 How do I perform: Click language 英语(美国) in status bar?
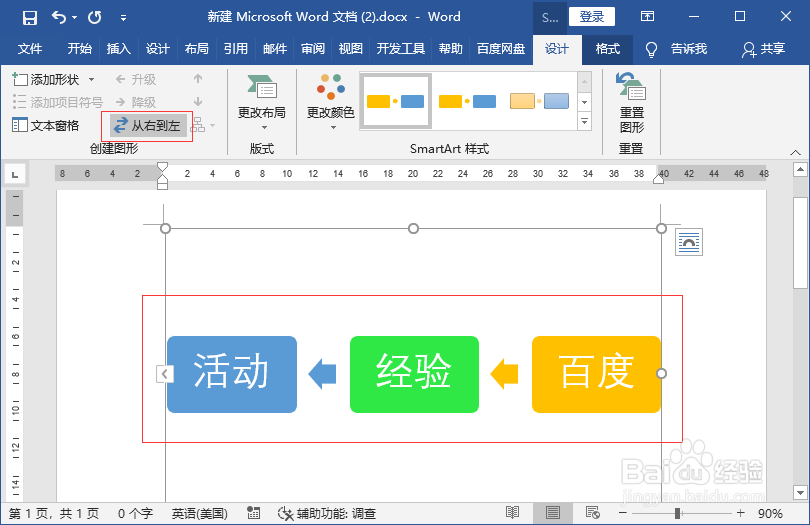pos(200,514)
